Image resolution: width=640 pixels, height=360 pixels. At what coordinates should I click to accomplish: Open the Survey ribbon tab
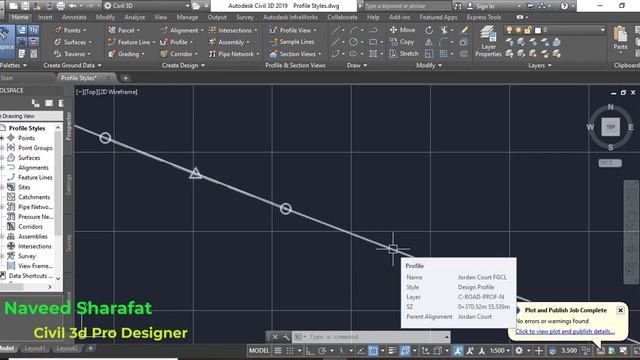pos(244,17)
